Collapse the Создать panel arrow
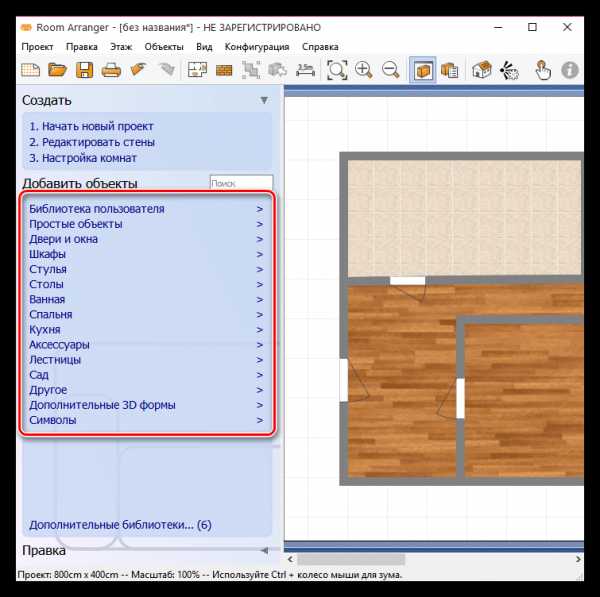This screenshot has width=600, height=597. 264,100
